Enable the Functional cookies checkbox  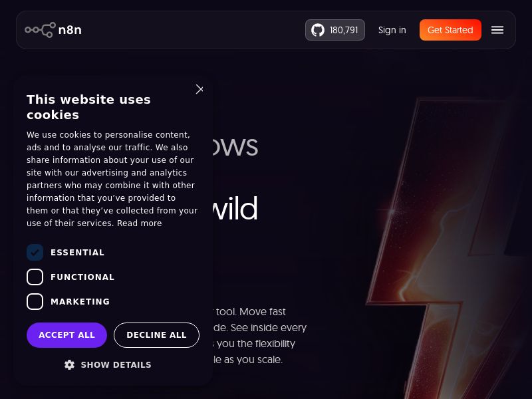click(x=35, y=277)
